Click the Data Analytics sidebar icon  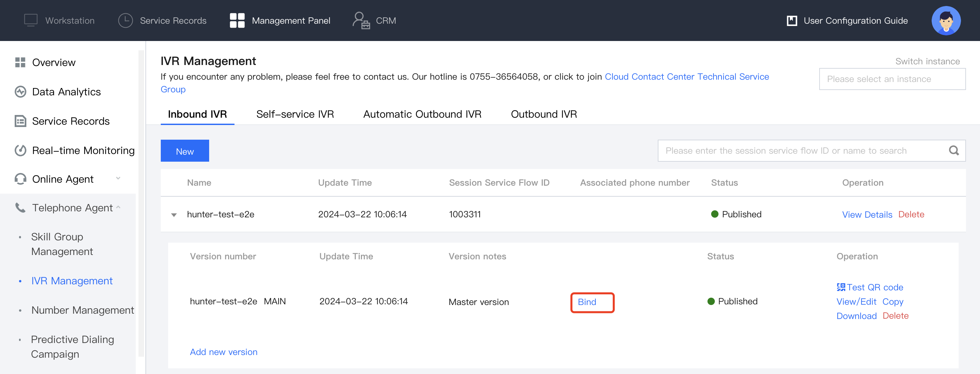pyautogui.click(x=20, y=92)
